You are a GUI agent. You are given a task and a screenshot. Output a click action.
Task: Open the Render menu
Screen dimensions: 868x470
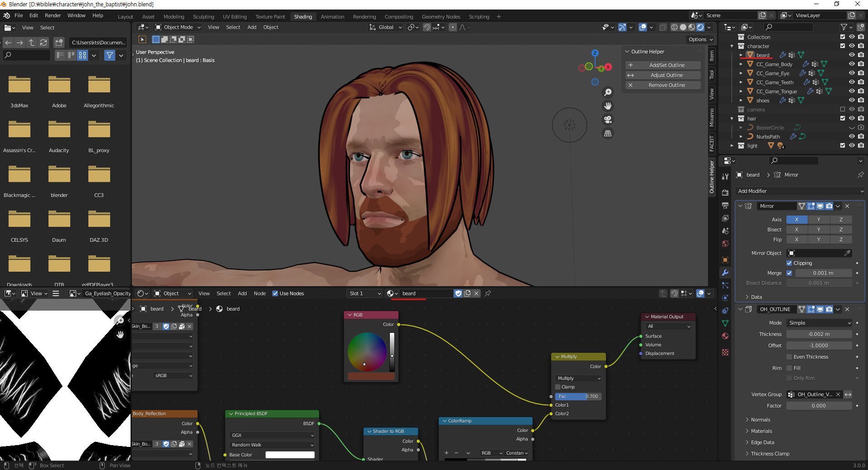pyautogui.click(x=53, y=15)
